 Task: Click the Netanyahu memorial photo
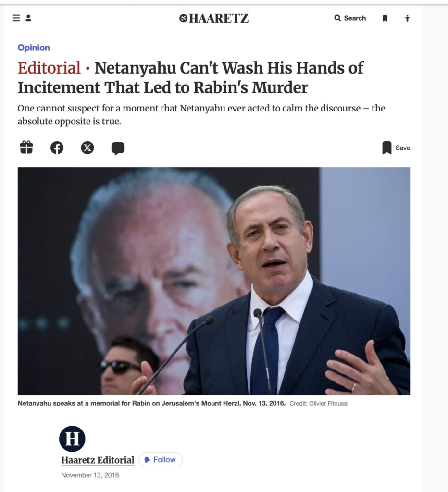[214, 281]
